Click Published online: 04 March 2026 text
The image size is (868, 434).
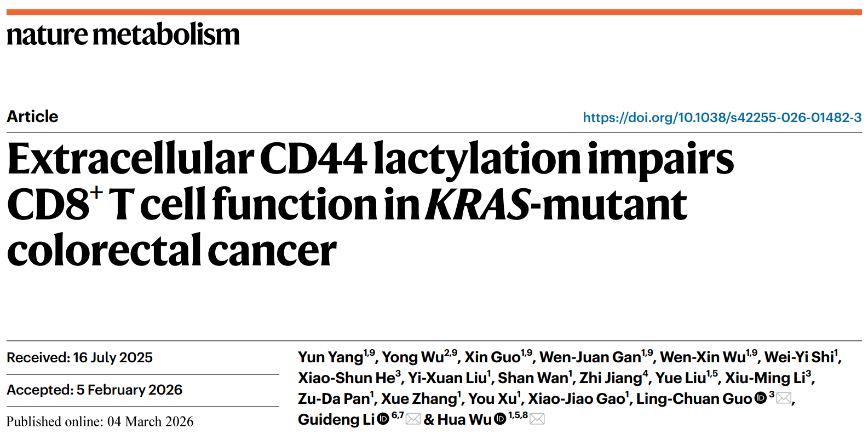[x=100, y=421]
